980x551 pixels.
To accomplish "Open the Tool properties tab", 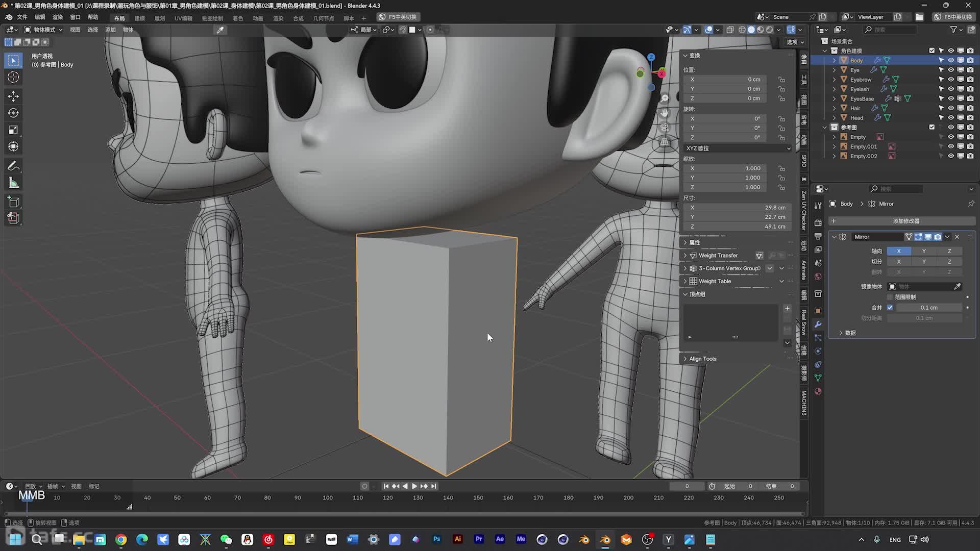I will (x=818, y=205).
